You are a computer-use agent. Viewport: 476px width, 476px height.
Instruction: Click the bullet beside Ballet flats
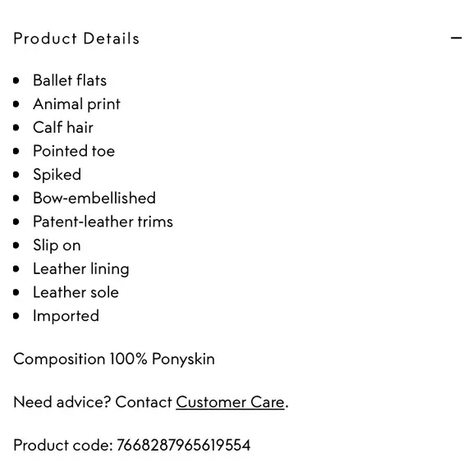pyautogui.click(x=16, y=80)
